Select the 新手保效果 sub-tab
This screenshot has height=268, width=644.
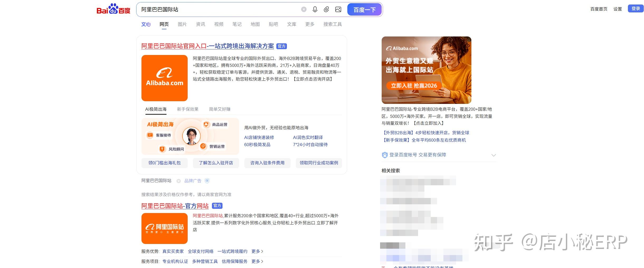(188, 109)
